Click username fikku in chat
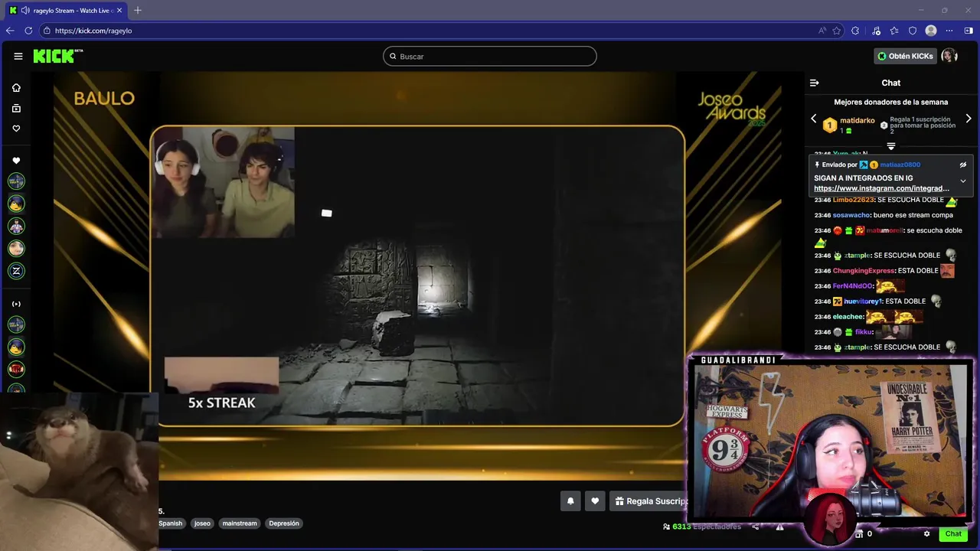 pos(863,331)
